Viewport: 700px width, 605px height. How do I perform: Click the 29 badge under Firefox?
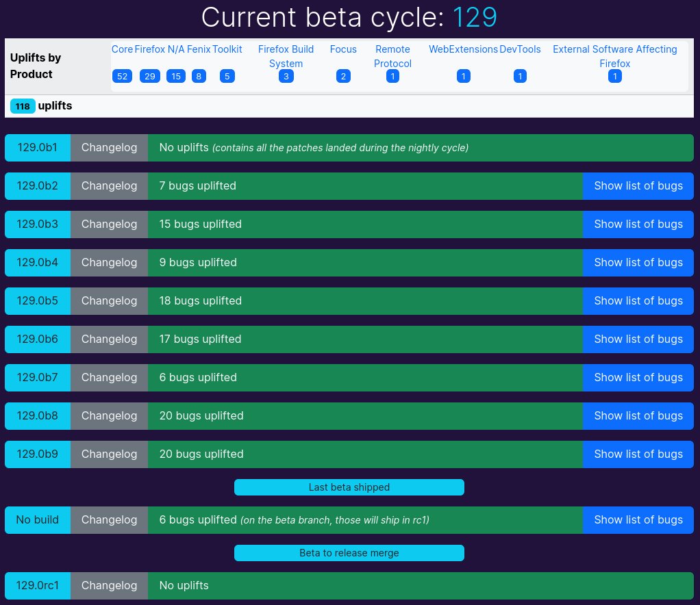tap(150, 76)
